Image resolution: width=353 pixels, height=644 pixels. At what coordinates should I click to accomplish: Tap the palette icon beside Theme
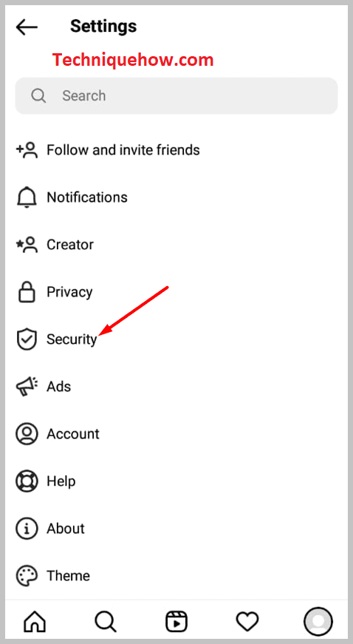click(x=27, y=575)
